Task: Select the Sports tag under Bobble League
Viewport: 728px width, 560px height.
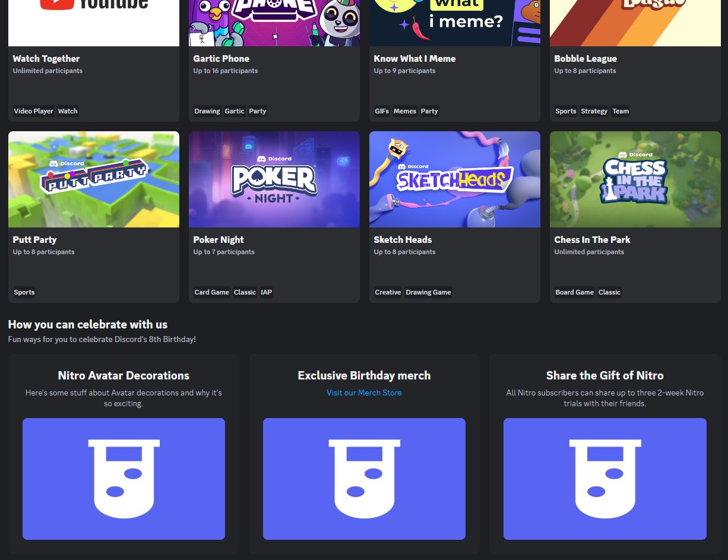Action: coord(565,111)
